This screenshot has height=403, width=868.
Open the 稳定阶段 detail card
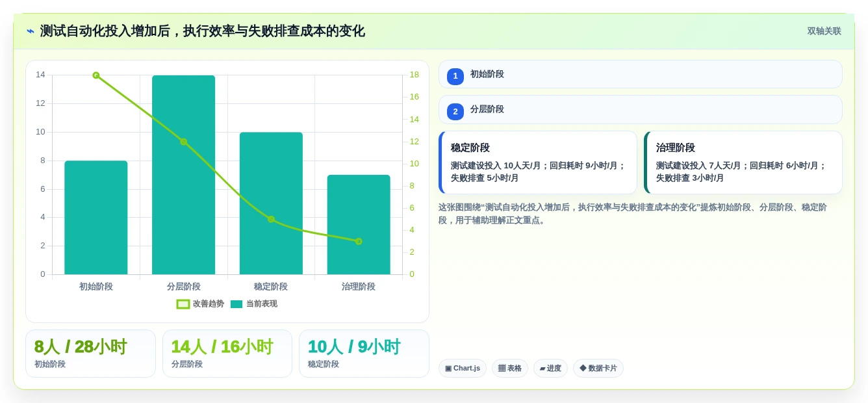tap(538, 162)
